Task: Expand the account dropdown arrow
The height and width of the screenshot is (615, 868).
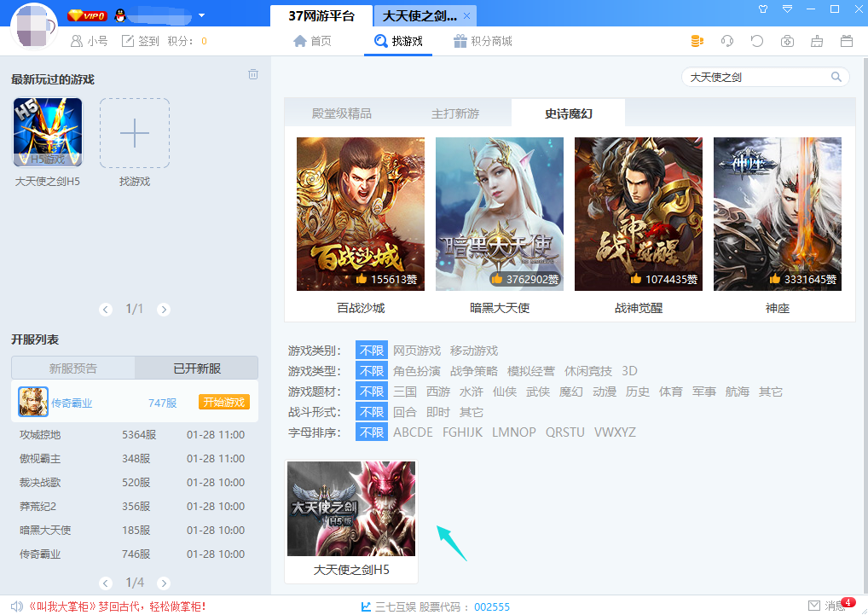Action: [x=201, y=15]
